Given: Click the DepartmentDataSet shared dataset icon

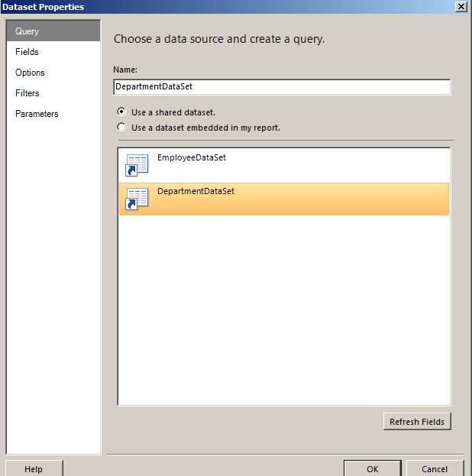Looking at the screenshot, I should [137, 199].
